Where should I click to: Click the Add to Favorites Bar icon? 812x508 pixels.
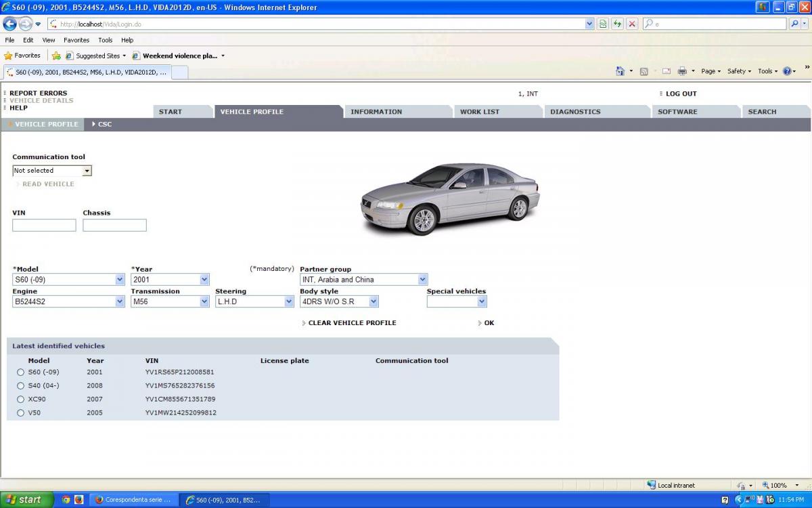pyautogui.click(x=56, y=56)
